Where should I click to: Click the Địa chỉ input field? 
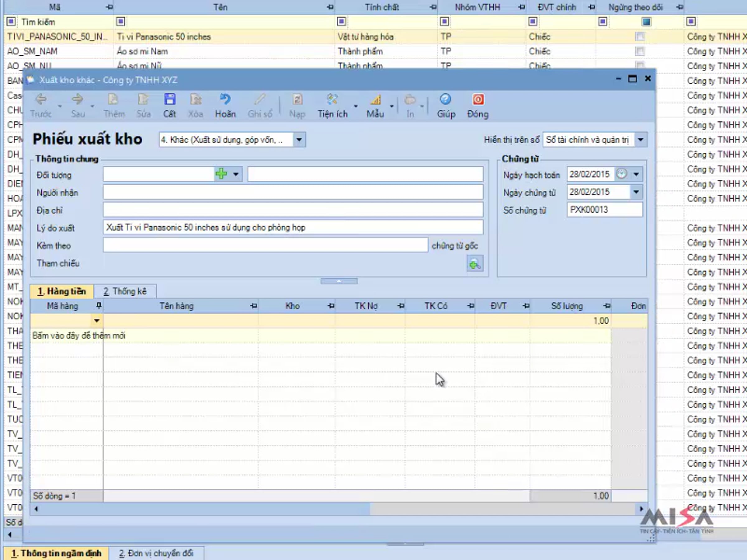pyautogui.click(x=293, y=210)
